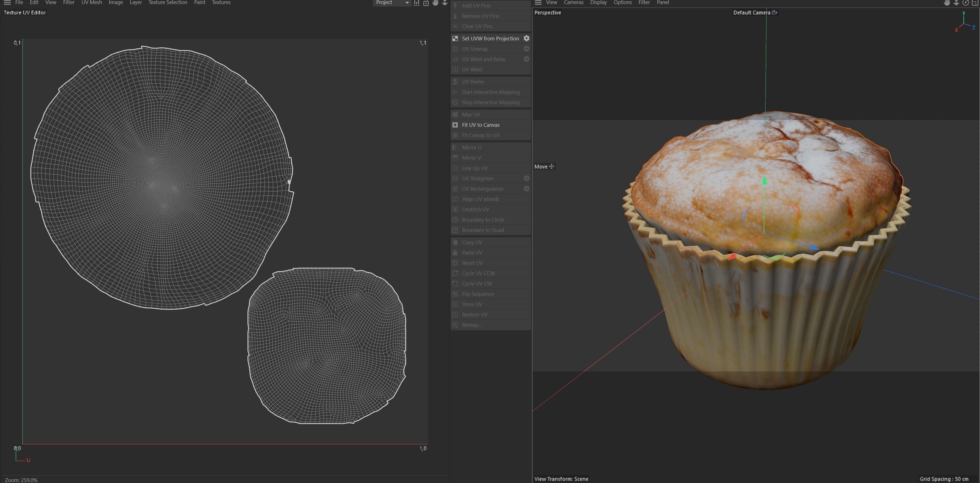980x483 pixels.
Task: Toggle the lock icon in UV editor header
Action: coord(426,3)
